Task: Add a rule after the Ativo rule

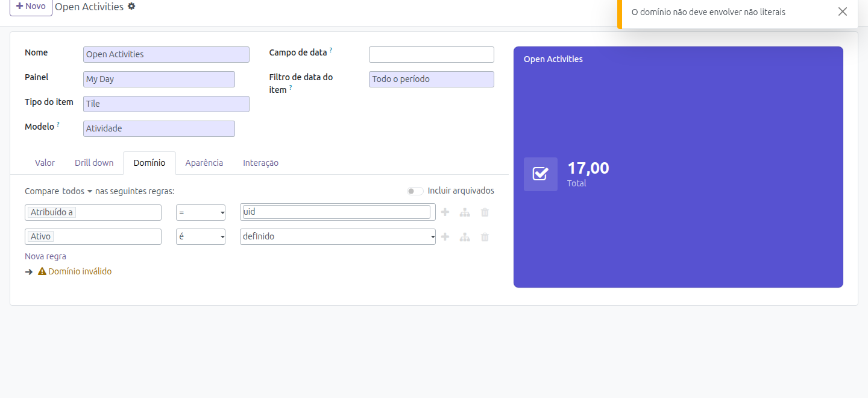Action: [445, 237]
